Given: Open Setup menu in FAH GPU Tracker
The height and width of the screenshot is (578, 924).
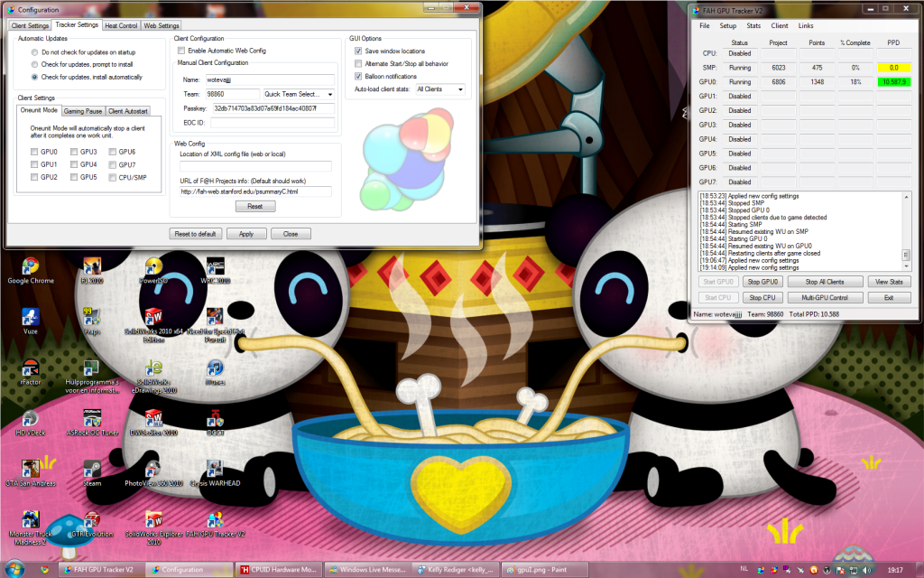Looking at the screenshot, I should (728, 26).
